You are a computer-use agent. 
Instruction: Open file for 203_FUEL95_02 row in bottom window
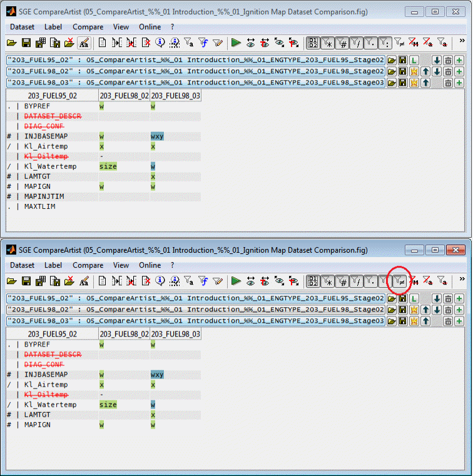(x=392, y=298)
